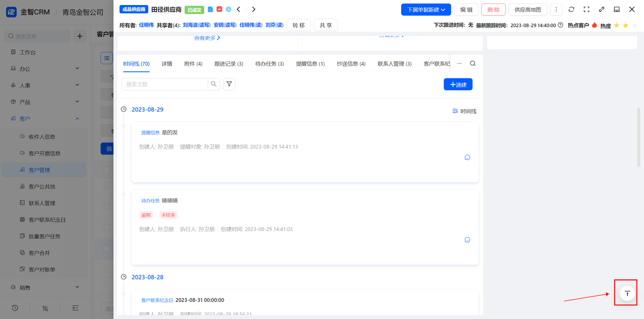
Task: Click list view icon in background 客户管理 page
Action: tap(107, 58)
